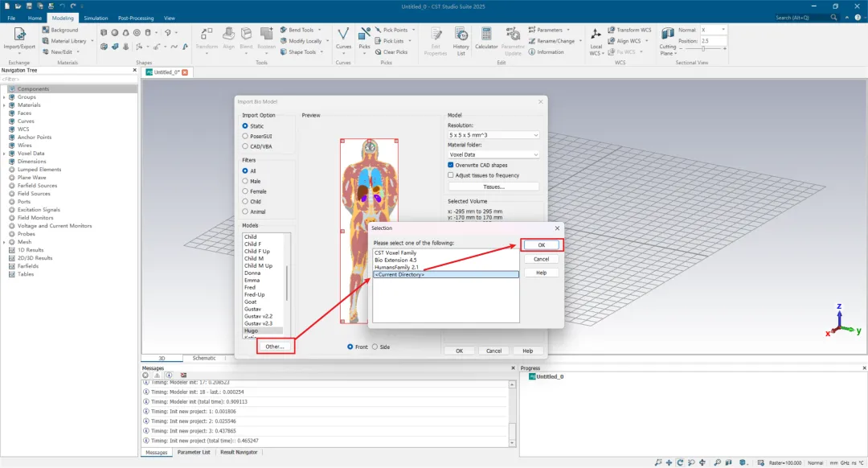Click the Position input field

coord(713,41)
